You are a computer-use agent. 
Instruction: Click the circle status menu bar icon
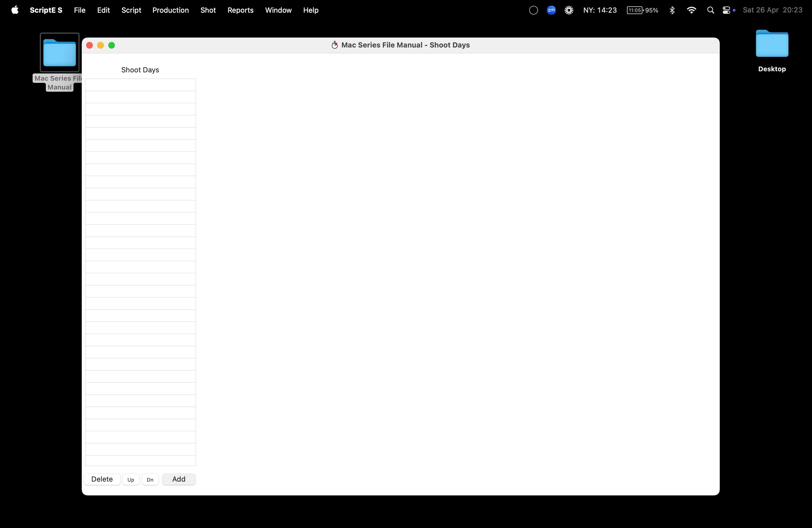[x=533, y=10]
